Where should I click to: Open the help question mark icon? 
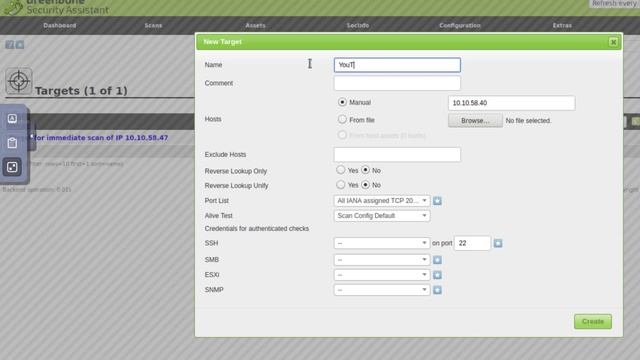9,44
